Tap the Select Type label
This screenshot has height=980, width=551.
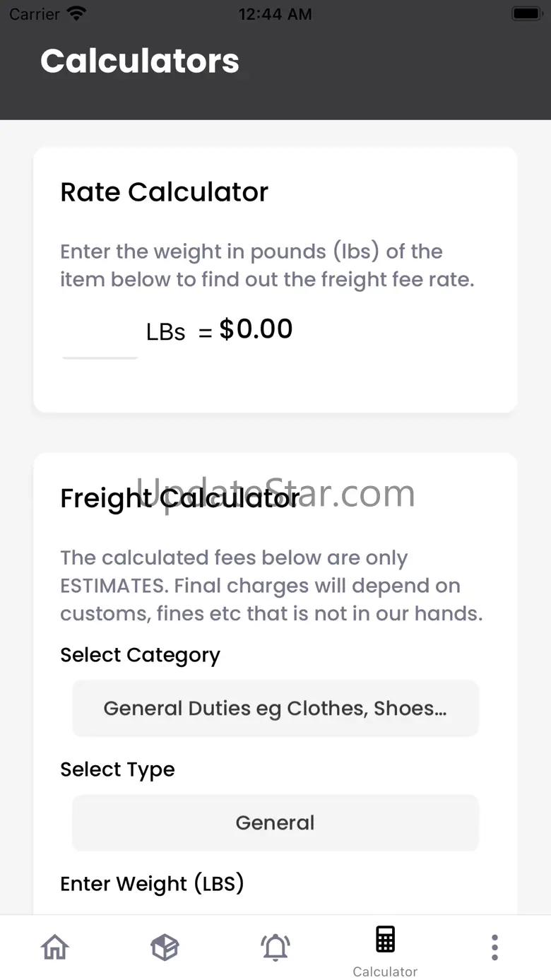117,769
